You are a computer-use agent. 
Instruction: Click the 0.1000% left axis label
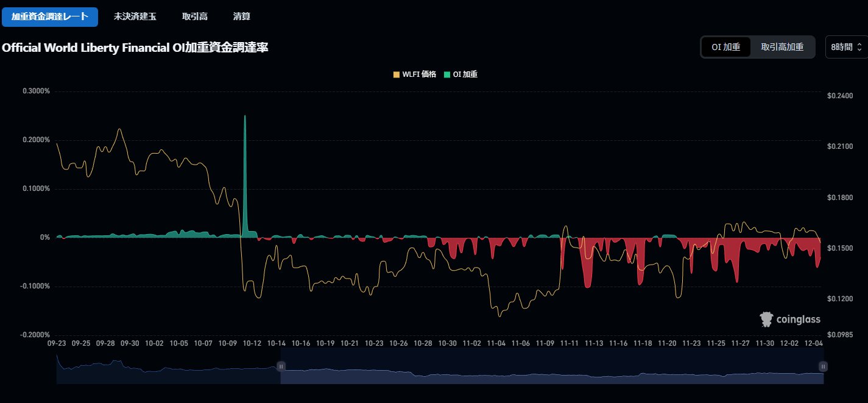[x=36, y=188]
